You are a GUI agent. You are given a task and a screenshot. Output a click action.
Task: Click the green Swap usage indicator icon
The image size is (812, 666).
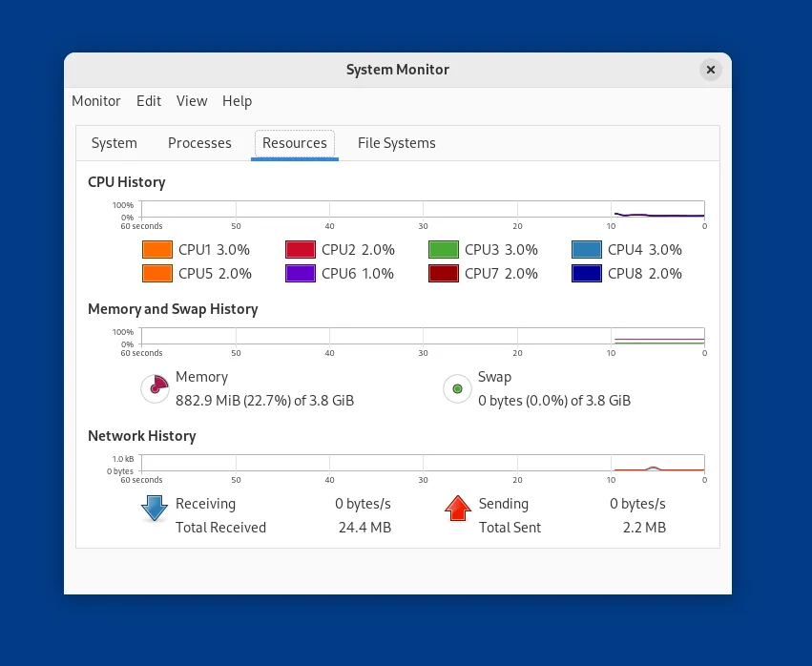[457, 388]
